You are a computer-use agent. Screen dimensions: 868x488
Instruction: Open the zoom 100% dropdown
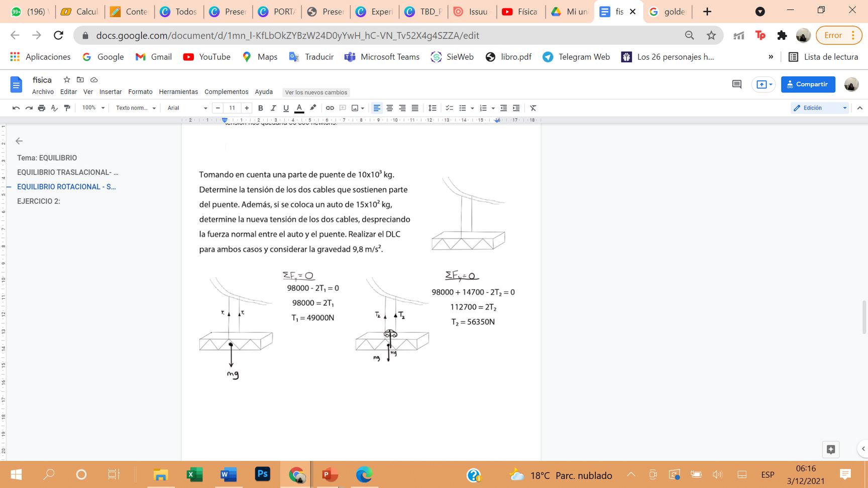(x=93, y=108)
